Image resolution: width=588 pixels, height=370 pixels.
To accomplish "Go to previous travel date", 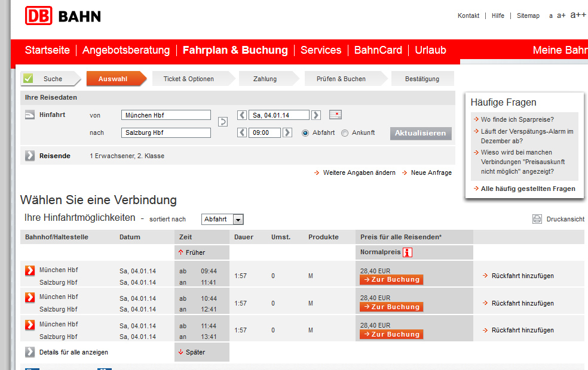I will 242,115.
